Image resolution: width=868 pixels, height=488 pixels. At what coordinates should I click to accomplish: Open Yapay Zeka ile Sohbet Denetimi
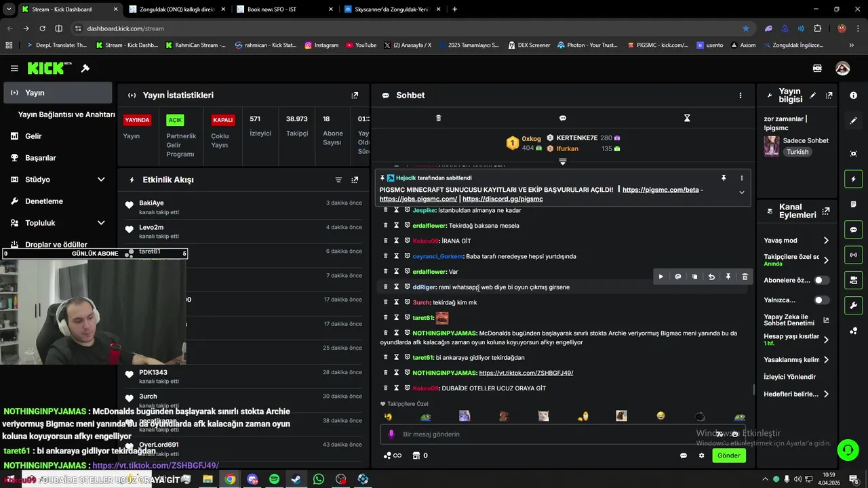click(x=796, y=320)
